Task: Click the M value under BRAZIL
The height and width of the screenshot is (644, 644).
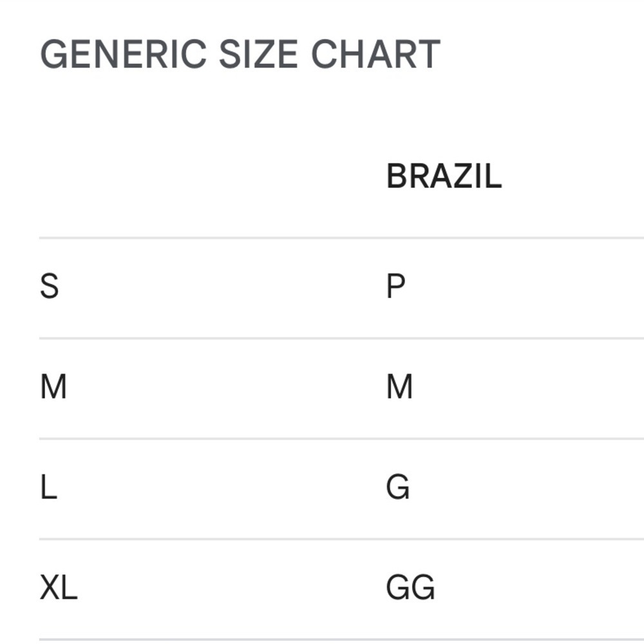Action: (x=400, y=386)
